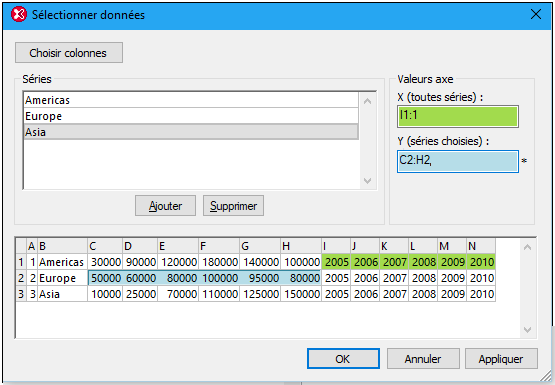The height and width of the screenshot is (385, 555).
Task: Focus the X axis field I1:1
Action: click(458, 116)
